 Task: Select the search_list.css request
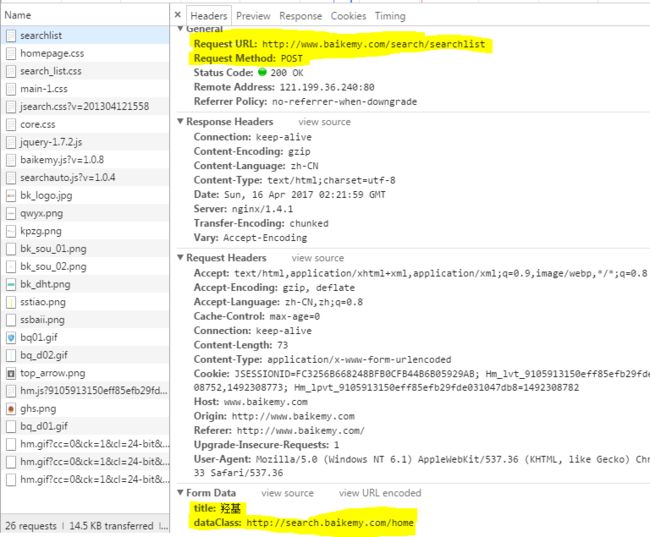(85, 71)
